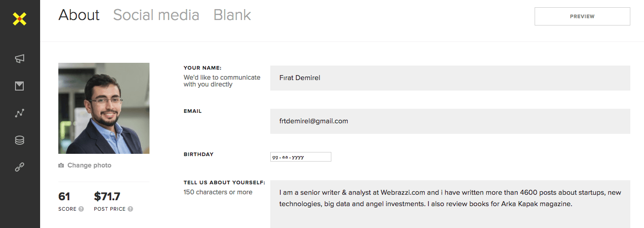Open the line graph analytics icon
644x228 pixels.
click(20, 113)
